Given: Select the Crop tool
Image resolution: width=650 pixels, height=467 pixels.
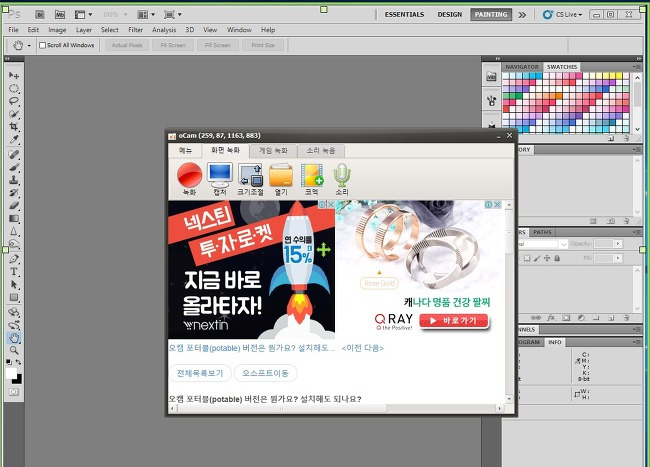Looking at the screenshot, I should pos(14,126).
